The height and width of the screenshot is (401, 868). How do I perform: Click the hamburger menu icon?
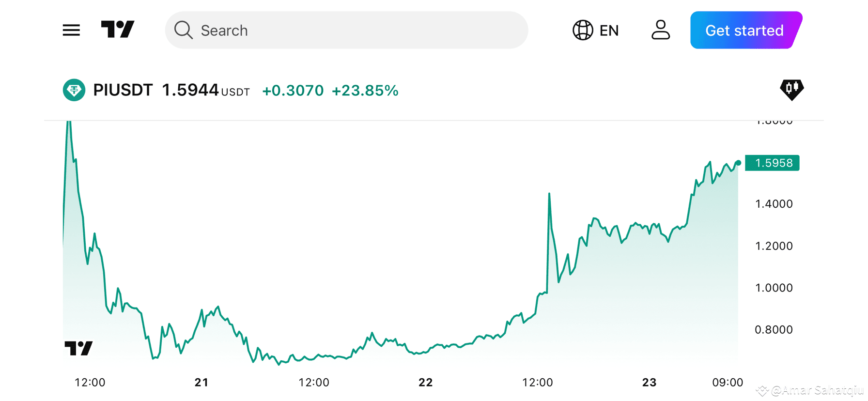[71, 30]
